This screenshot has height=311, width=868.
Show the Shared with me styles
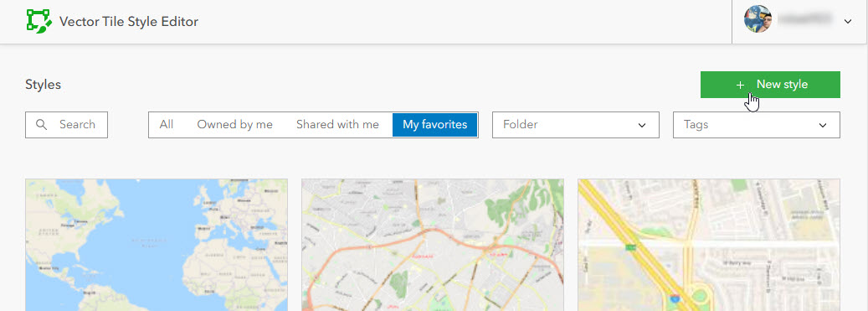337,125
